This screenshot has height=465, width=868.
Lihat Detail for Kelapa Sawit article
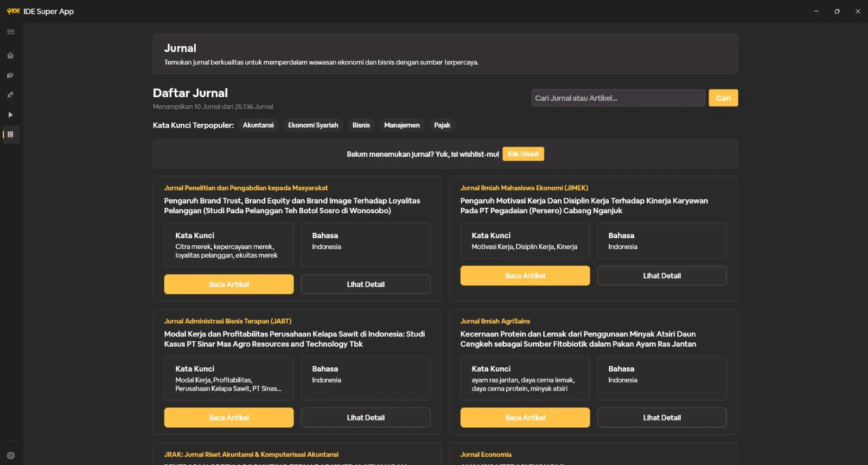[366, 418]
